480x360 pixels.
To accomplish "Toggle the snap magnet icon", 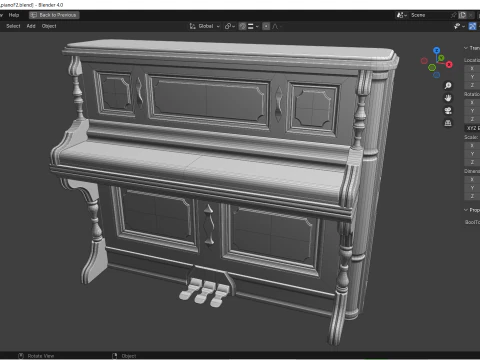I will (242, 26).
